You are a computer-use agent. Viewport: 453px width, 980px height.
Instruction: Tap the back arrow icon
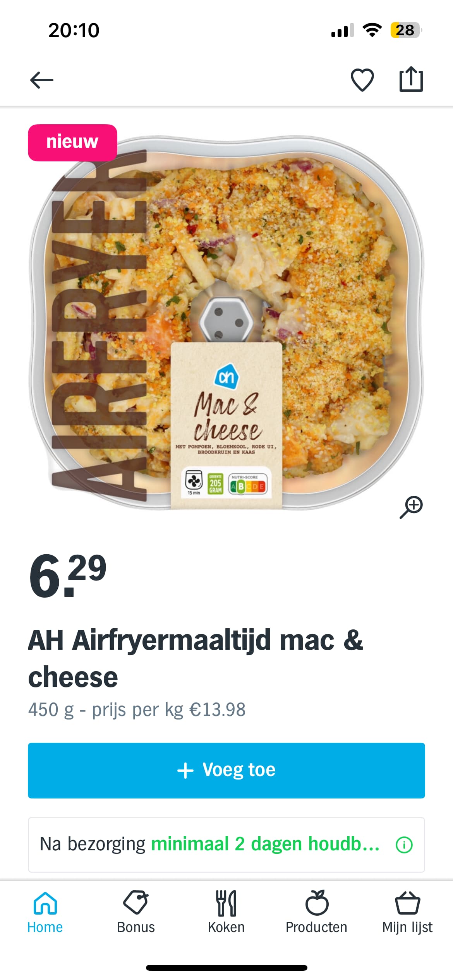(x=42, y=80)
